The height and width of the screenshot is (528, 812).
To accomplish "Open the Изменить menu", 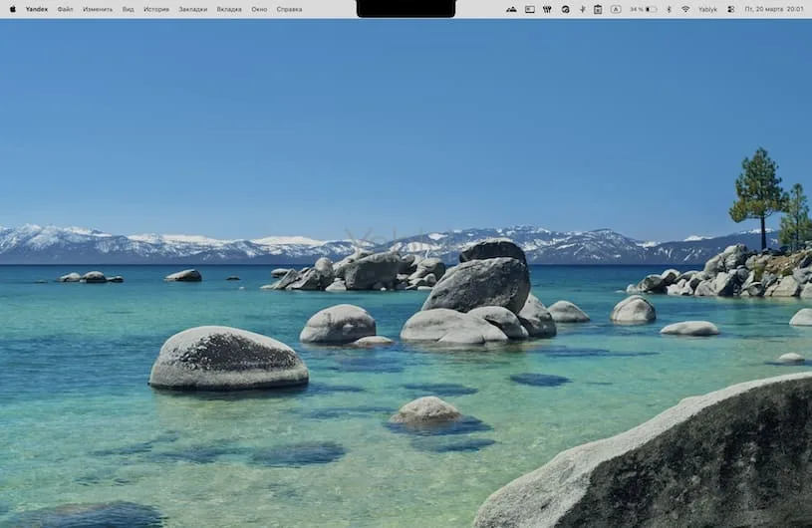I will (98, 9).
